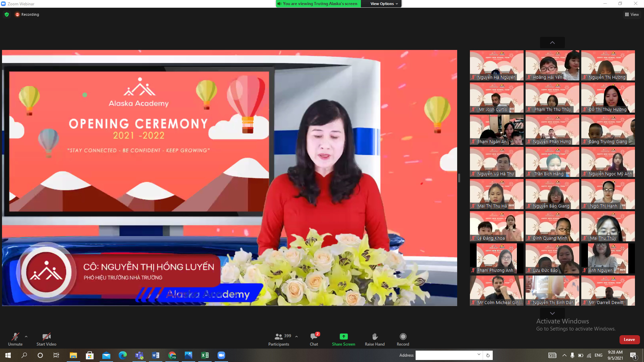This screenshot has width=644, height=362.
Task: Select Nguyễn Vũ Hà Thư video thumbnail
Action: click(497, 162)
